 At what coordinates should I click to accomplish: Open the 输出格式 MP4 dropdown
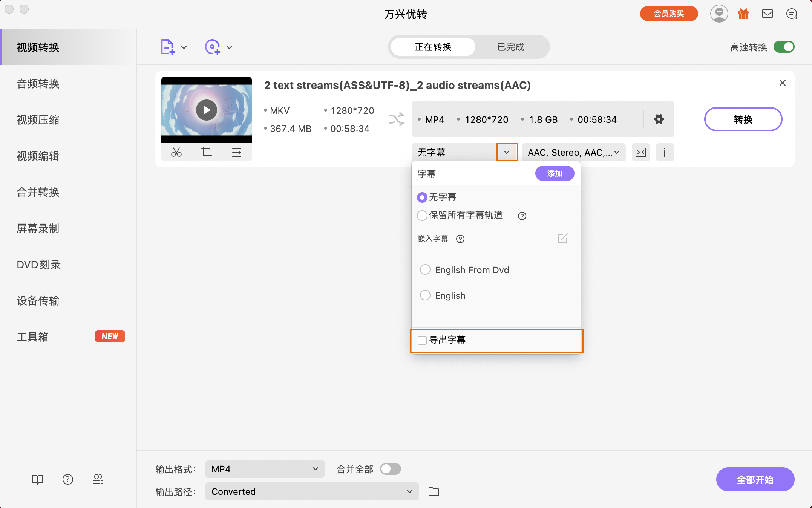point(265,469)
